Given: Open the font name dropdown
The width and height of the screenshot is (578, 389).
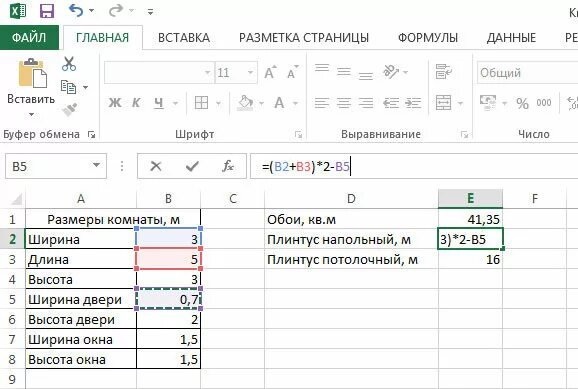Looking at the screenshot, I should pyautogui.click(x=208, y=72).
